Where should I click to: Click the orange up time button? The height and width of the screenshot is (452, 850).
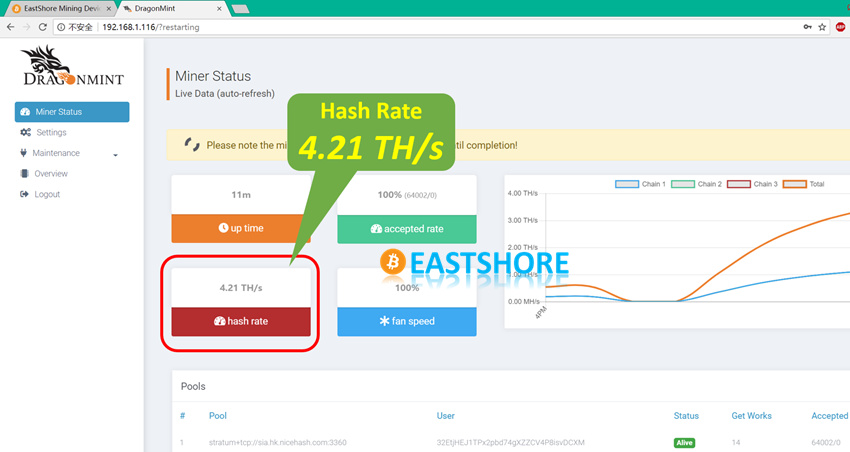[x=241, y=228]
